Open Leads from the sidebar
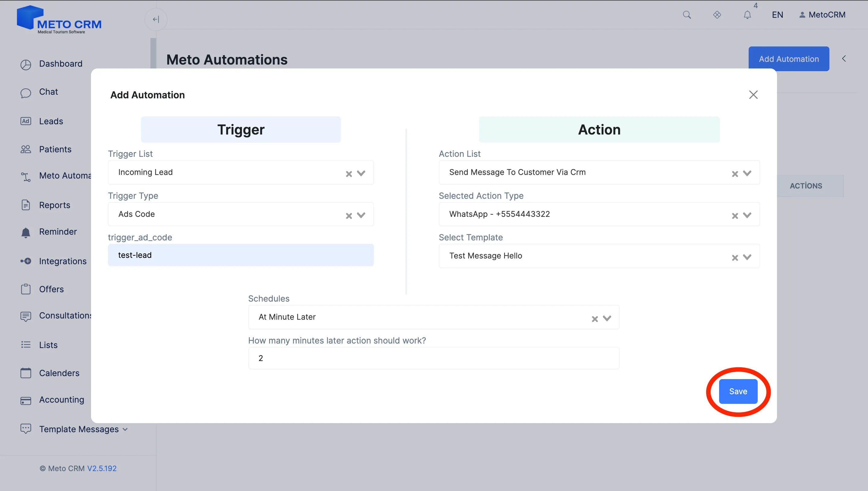The height and width of the screenshot is (491, 868). pyautogui.click(x=51, y=121)
